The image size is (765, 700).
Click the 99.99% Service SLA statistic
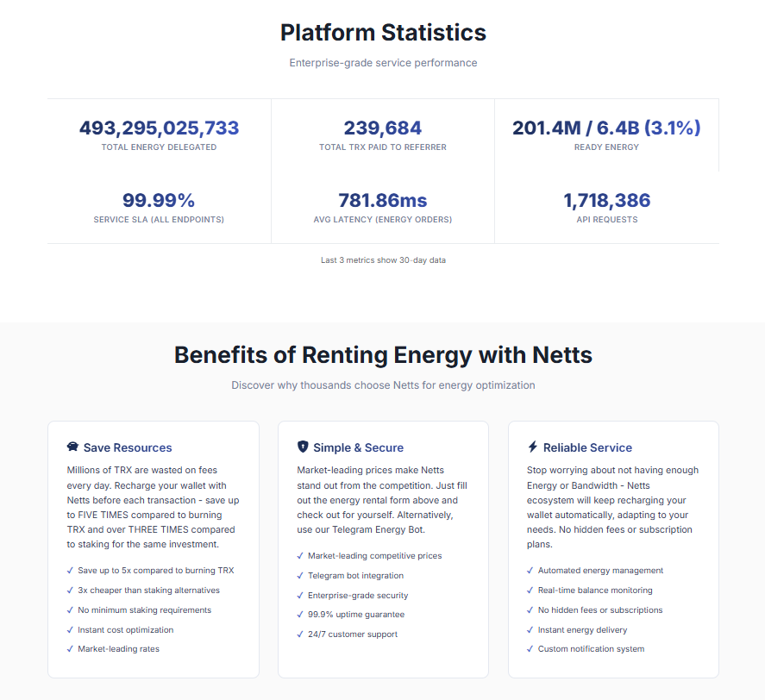[x=159, y=201]
